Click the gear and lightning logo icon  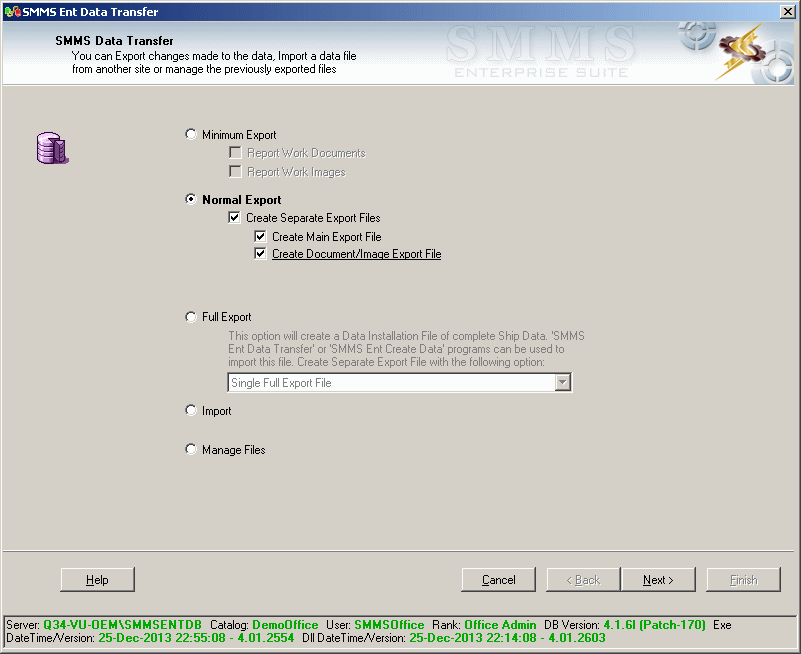tap(741, 51)
